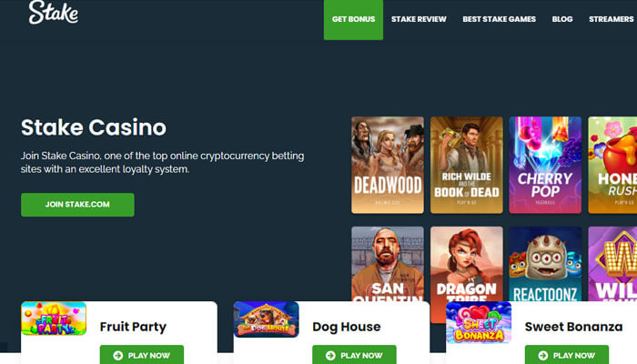Click Play Now under Sweet Bonanza
The image size is (637, 364).
pyautogui.click(x=567, y=355)
